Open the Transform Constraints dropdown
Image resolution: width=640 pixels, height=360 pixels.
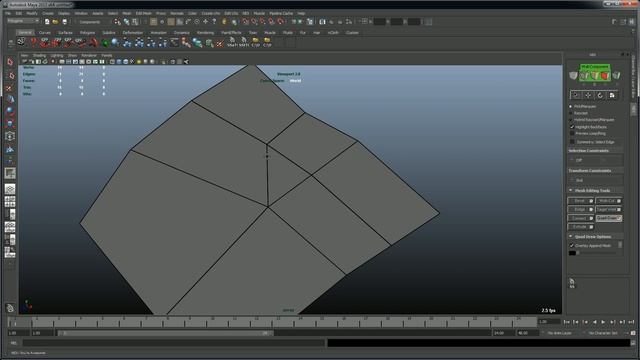(x=595, y=180)
